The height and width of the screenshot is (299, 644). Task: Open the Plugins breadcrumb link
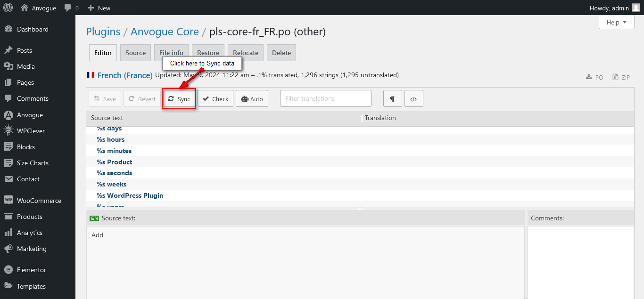tap(103, 32)
